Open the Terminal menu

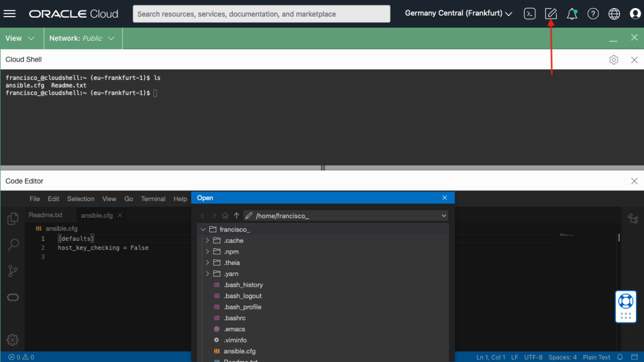pyautogui.click(x=153, y=198)
